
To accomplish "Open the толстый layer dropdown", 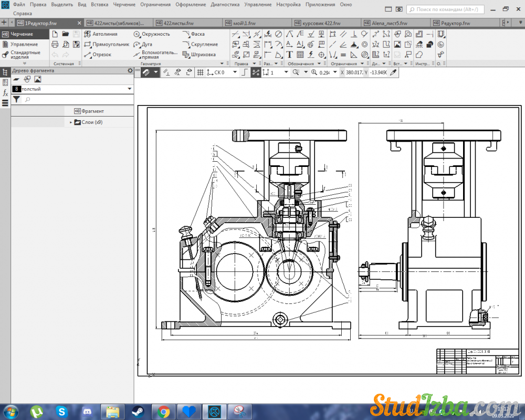I will [x=130, y=89].
